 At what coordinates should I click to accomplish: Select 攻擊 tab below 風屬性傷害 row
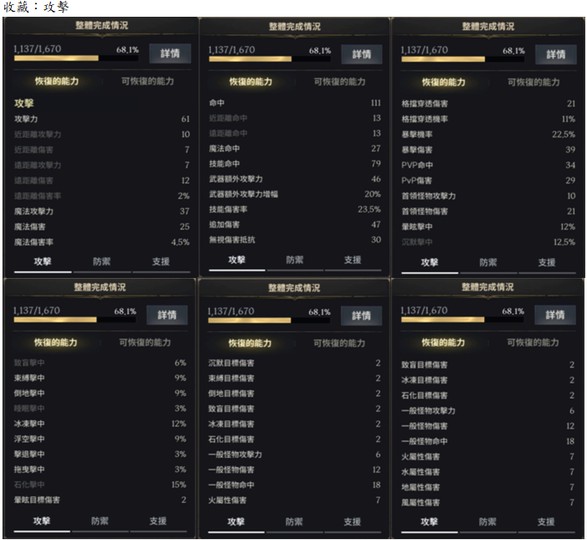[x=429, y=522]
